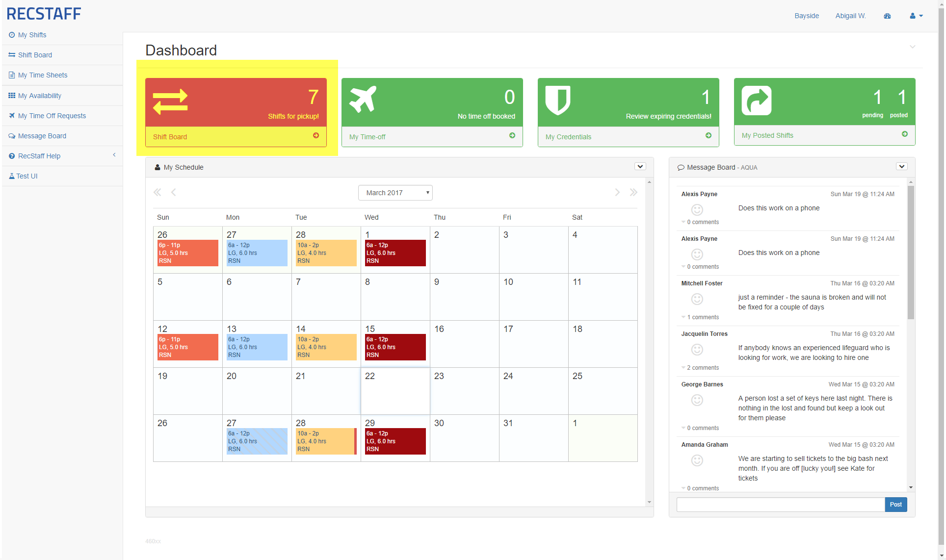Viewport: 946px width, 560px height.
Task: Open My Time Sheets in sidebar
Action: pos(43,75)
